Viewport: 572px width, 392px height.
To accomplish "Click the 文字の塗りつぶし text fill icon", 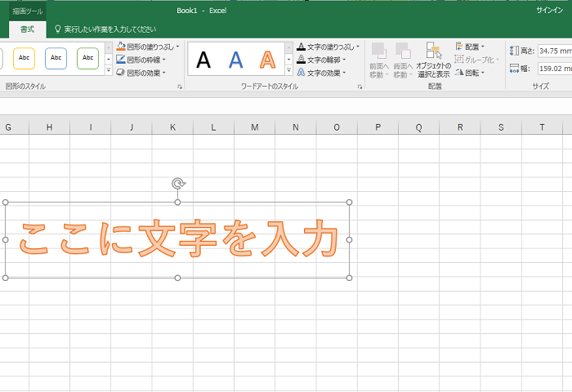I will pos(301,47).
